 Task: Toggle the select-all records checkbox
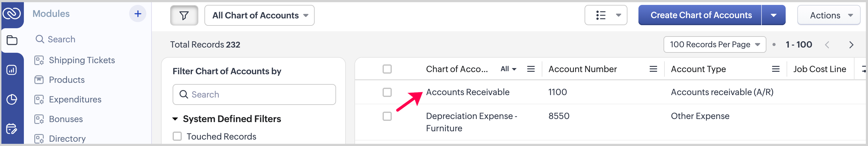pos(387,69)
